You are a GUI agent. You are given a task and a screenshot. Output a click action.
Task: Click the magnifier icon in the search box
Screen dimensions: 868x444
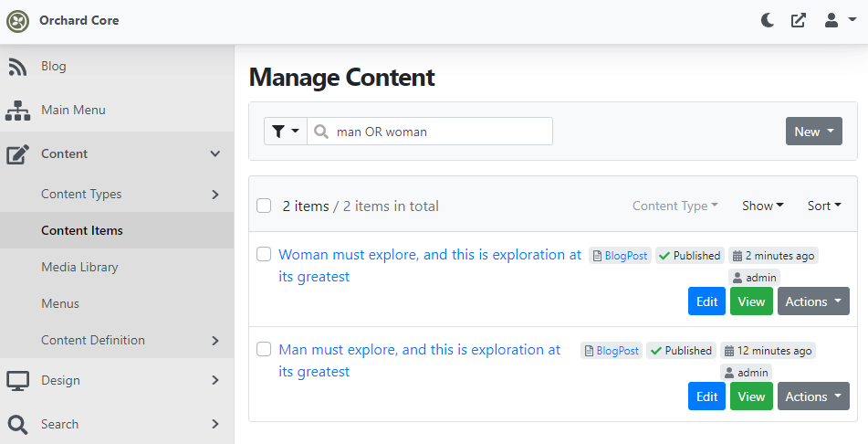pyautogui.click(x=320, y=132)
